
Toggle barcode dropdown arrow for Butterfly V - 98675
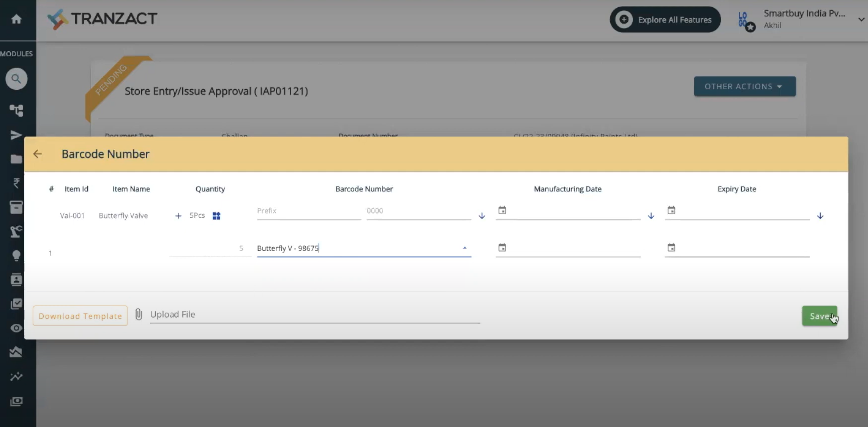click(x=465, y=248)
